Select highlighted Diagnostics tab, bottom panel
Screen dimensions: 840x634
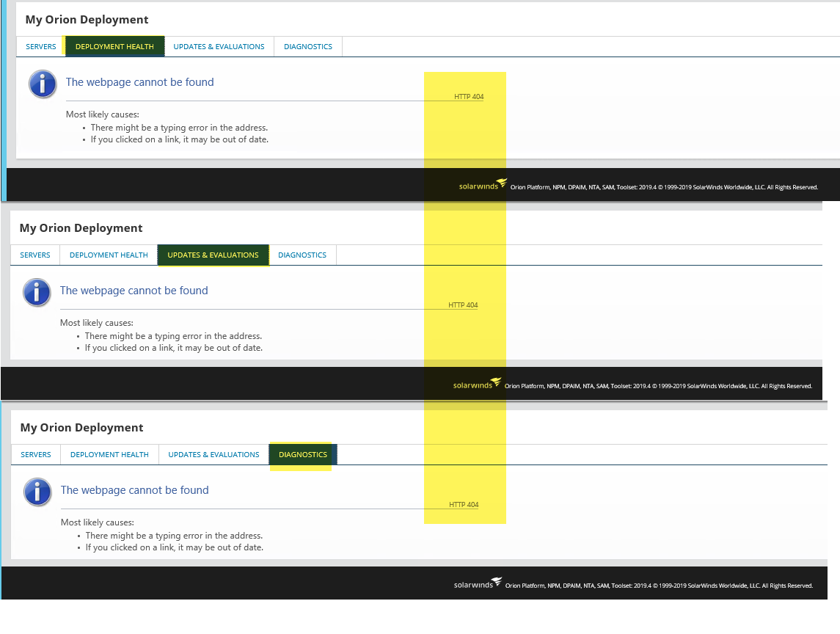click(x=303, y=454)
